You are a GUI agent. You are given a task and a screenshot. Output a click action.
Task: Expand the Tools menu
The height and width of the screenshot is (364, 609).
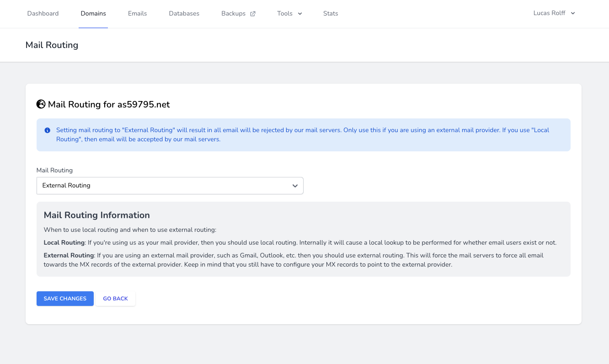285,14
